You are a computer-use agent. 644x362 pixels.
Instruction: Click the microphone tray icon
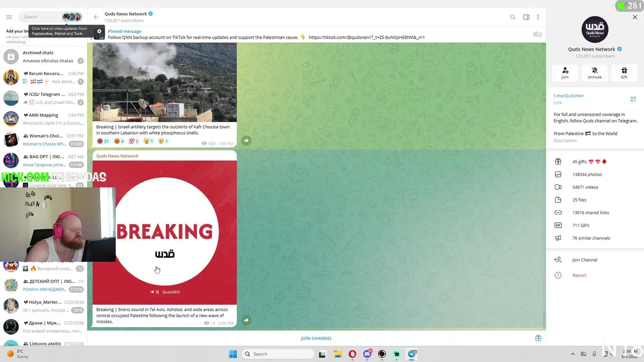[x=594, y=354]
